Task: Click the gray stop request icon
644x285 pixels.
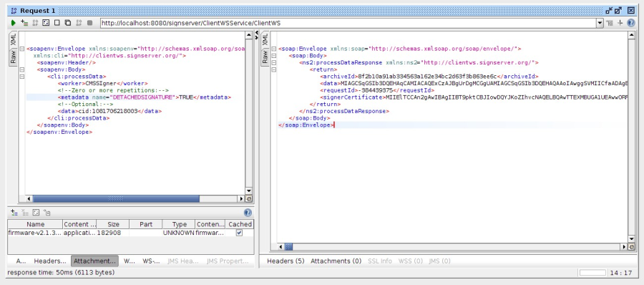Action: point(90,23)
